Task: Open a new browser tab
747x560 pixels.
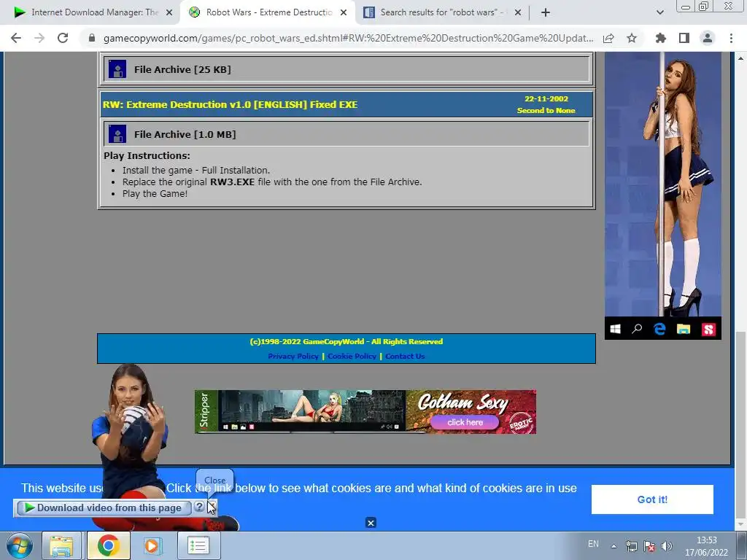Action: [546, 12]
